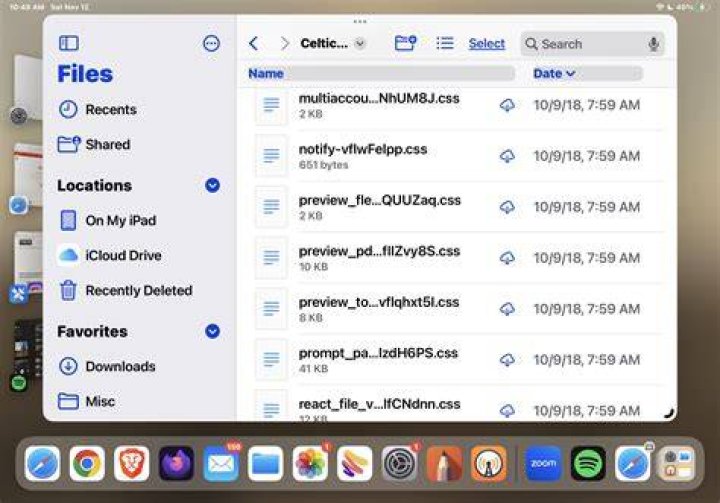Select the prompt_pa...lzdH6PS.css file name
This screenshot has width=720, height=503.
[x=378, y=353]
